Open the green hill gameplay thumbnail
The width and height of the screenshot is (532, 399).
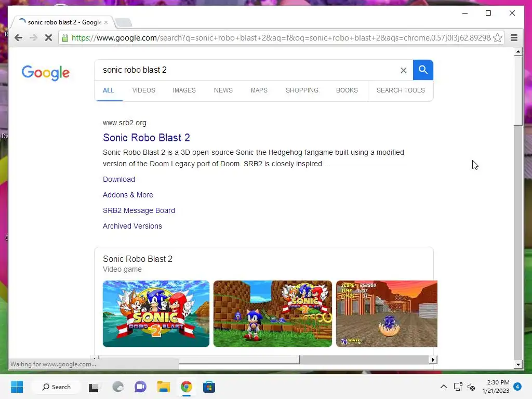pos(273,313)
